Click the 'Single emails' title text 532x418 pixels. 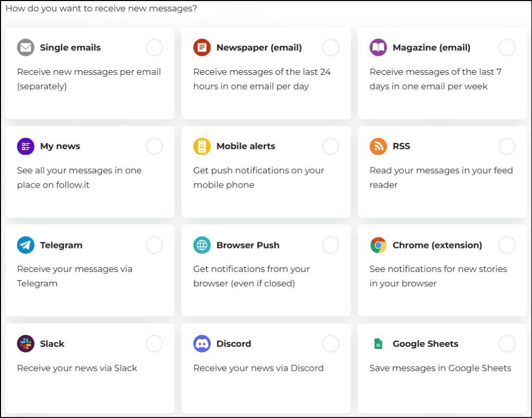tap(70, 47)
